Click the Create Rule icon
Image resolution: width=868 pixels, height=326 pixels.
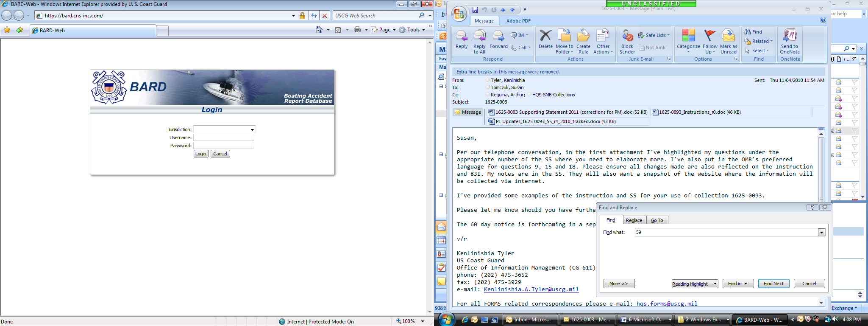pyautogui.click(x=583, y=42)
